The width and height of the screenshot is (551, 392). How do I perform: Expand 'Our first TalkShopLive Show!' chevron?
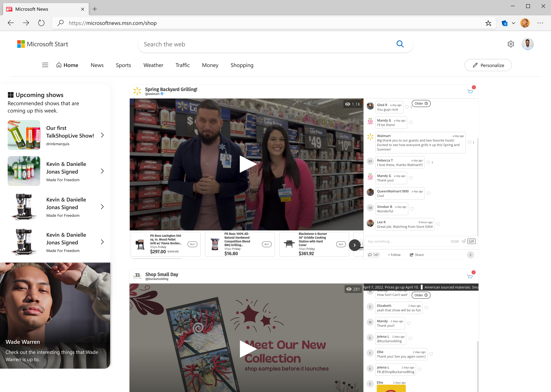(x=102, y=135)
